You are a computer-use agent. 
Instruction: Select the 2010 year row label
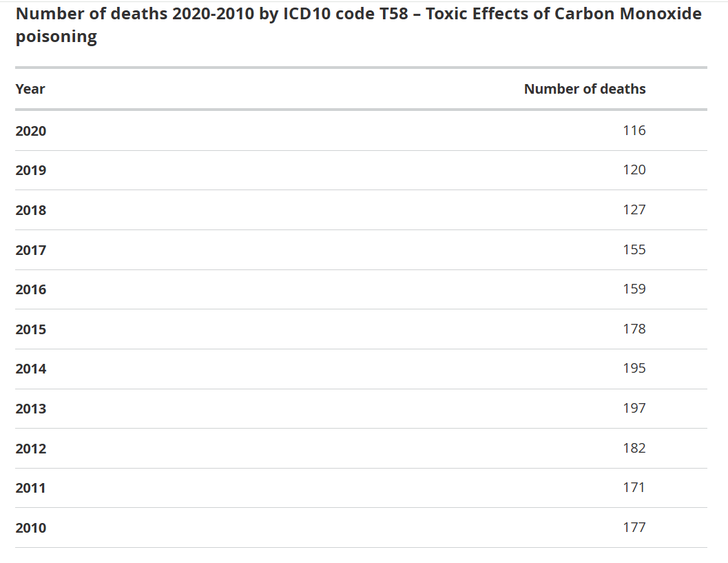(31, 528)
